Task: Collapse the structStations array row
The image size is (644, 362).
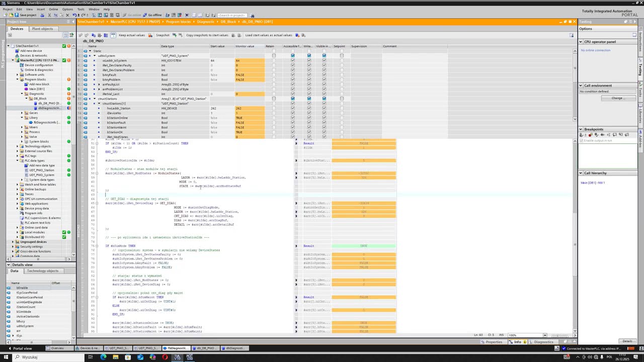Action: pos(94,99)
